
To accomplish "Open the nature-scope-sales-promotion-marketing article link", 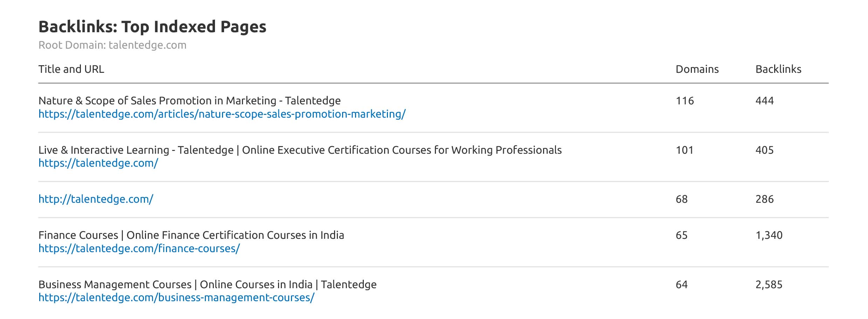I will click(222, 114).
